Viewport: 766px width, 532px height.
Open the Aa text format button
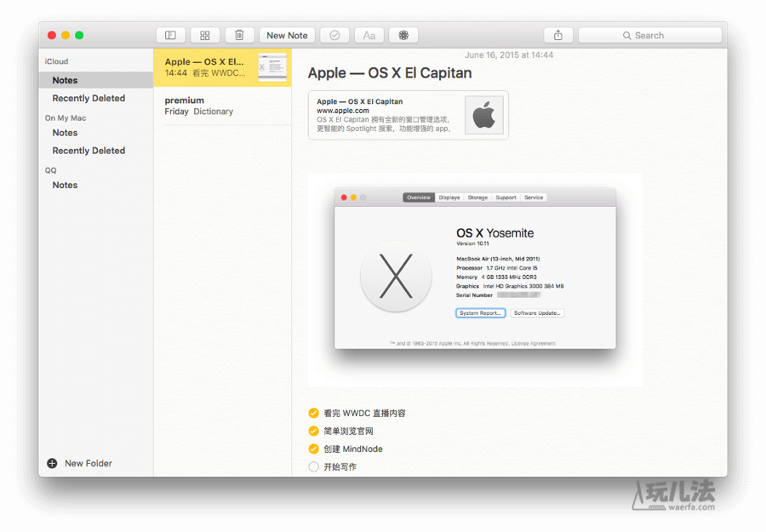coord(369,35)
